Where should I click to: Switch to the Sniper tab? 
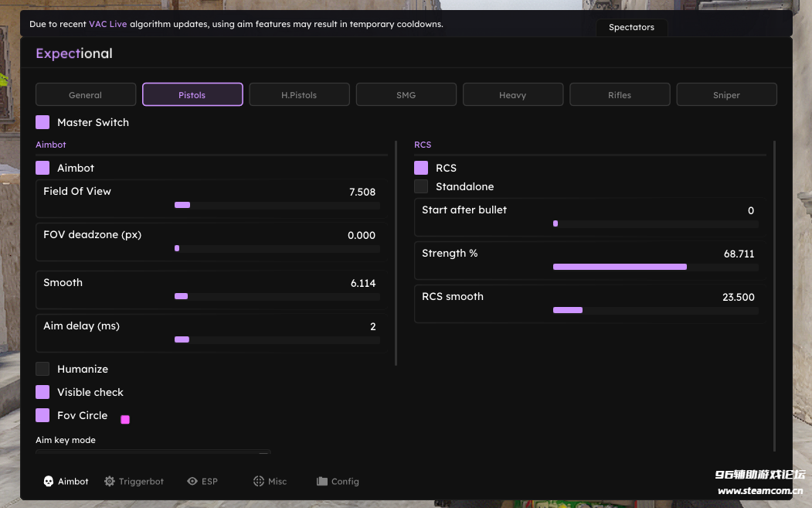(x=726, y=95)
